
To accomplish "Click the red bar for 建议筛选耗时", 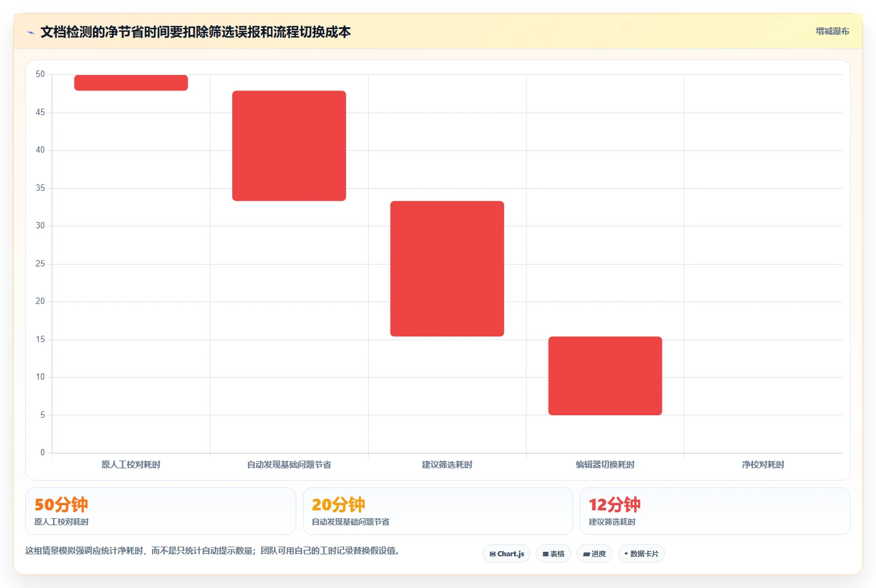I will (447, 268).
